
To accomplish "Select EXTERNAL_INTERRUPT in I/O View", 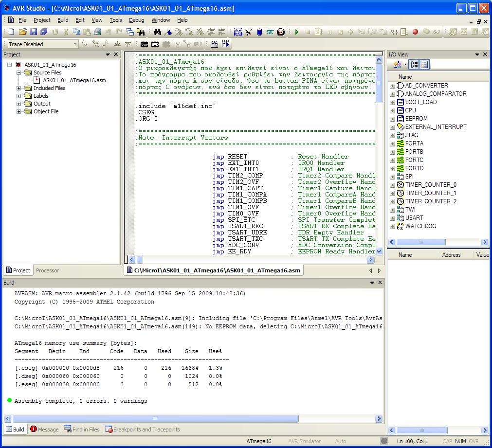I will (436, 127).
